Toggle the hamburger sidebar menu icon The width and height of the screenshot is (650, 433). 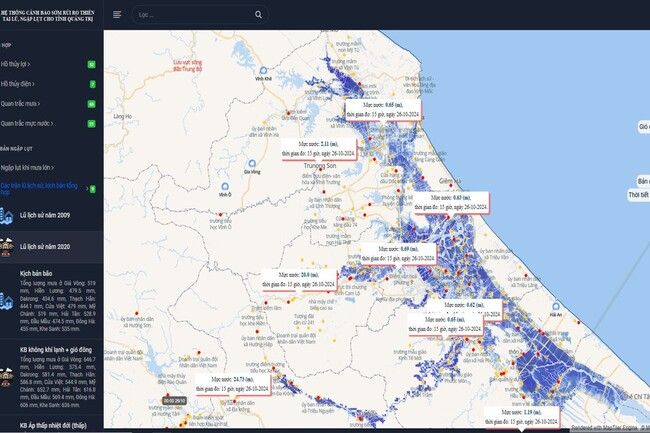[x=117, y=14]
